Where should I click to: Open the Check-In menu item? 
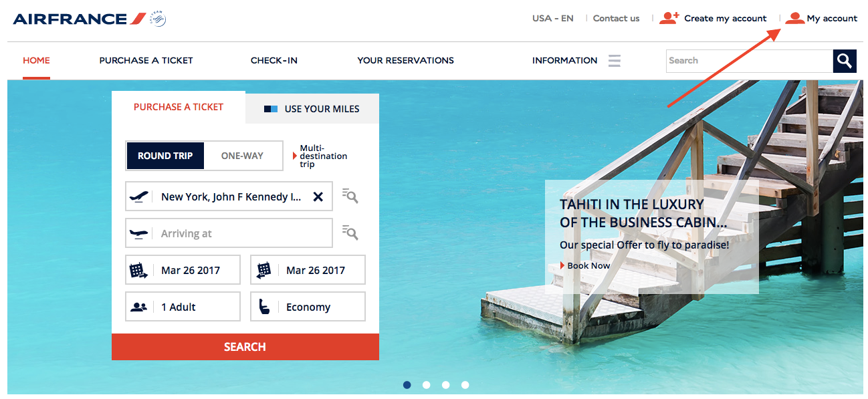tap(274, 60)
